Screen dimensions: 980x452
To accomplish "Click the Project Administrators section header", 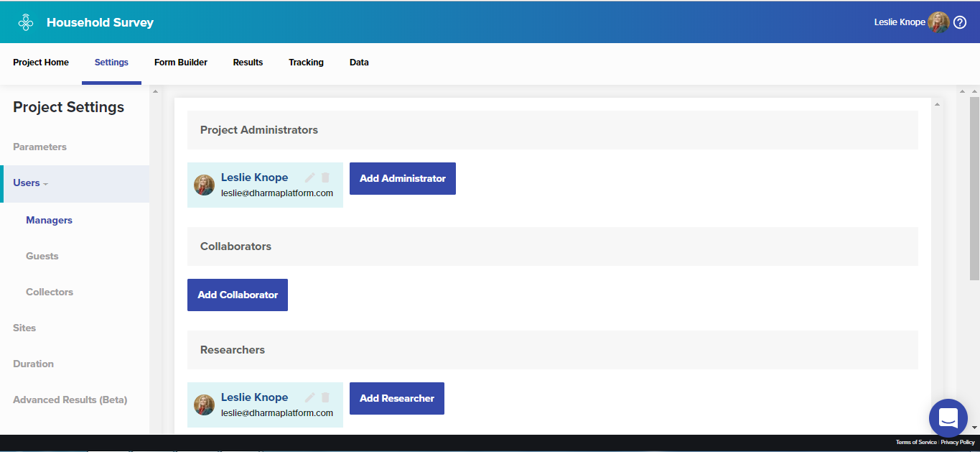I will click(553, 130).
